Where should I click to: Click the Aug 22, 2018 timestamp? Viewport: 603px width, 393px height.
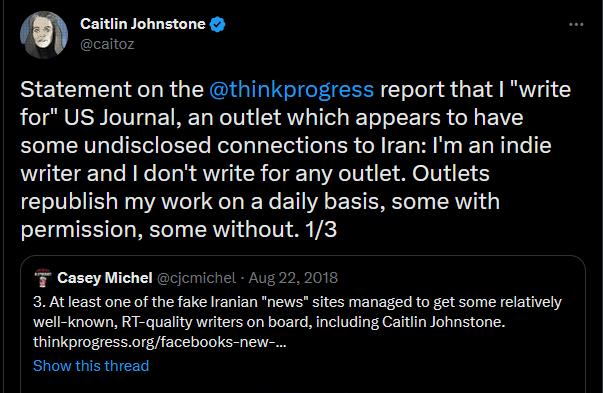point(293,278)
